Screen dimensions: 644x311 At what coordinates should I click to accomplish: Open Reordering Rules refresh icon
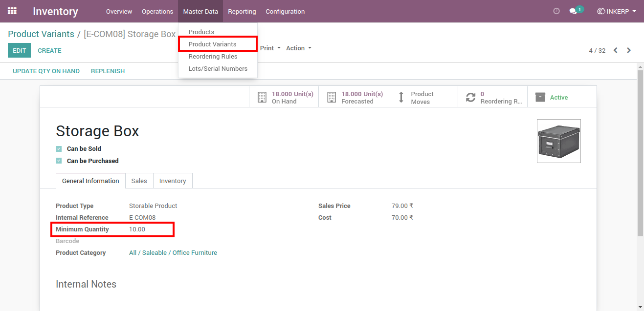click(470, 97)
